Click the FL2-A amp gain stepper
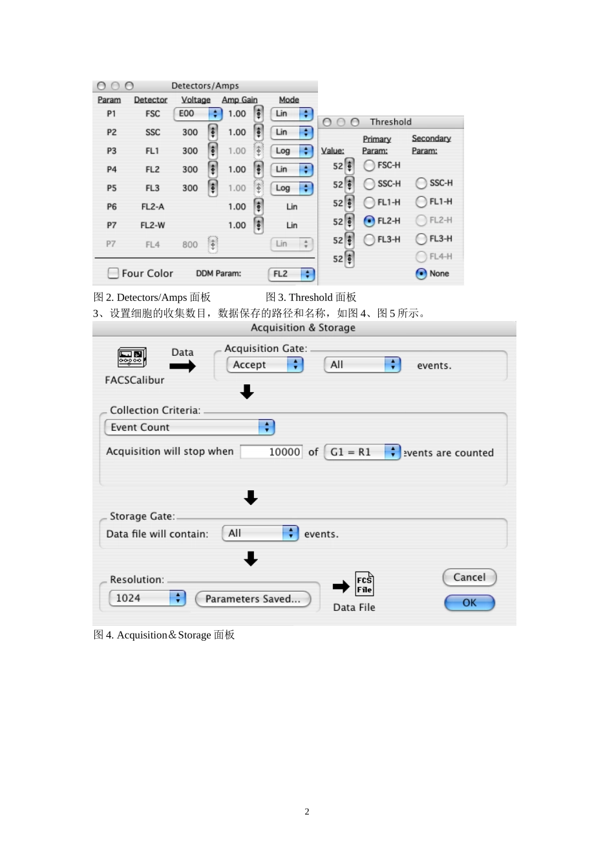This screenshot has height=868, width=614. [x=259, y=207]
